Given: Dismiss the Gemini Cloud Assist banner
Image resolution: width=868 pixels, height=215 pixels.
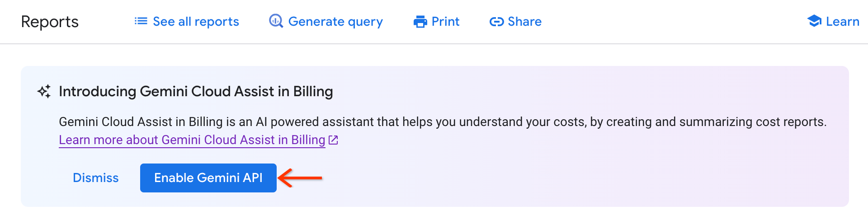Looking at the screenshot, I should pos(96,178).
